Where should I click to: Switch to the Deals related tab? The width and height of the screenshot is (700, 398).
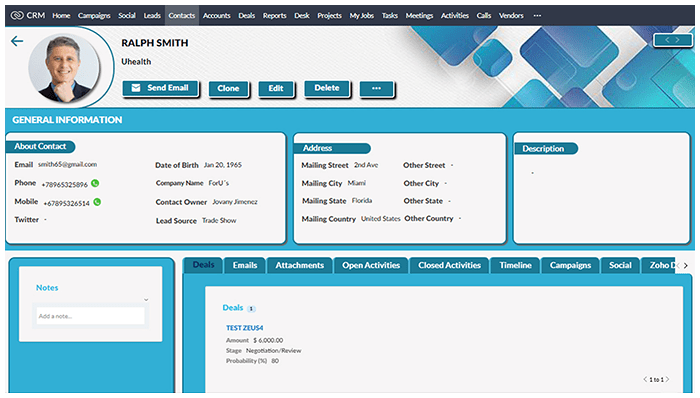point(203,265)
